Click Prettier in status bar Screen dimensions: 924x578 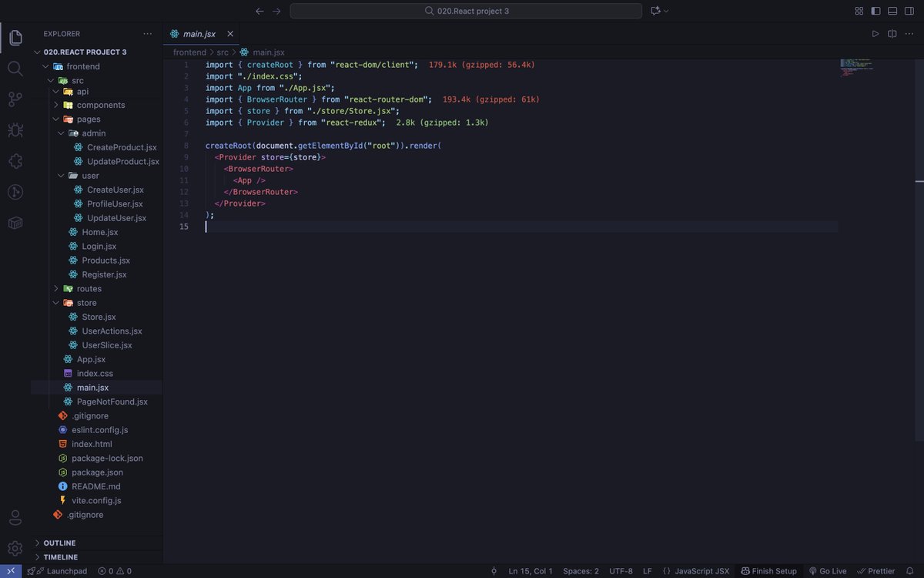coord(875,571)
